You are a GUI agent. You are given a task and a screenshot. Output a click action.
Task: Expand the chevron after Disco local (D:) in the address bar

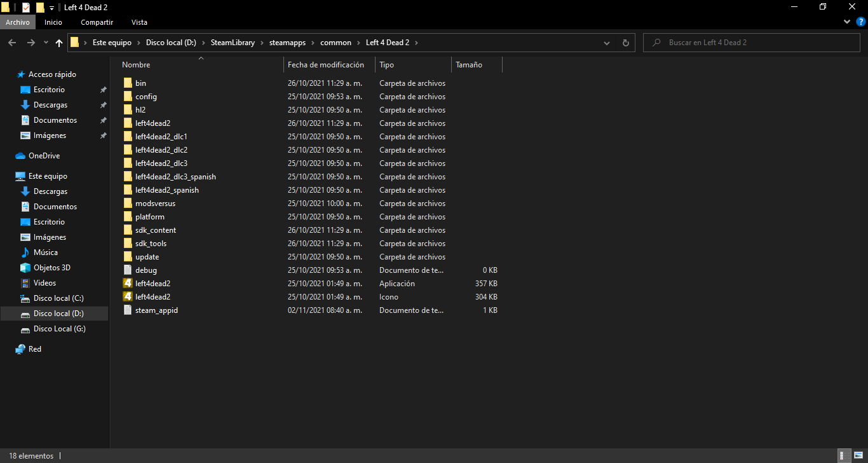click(204, 43)
